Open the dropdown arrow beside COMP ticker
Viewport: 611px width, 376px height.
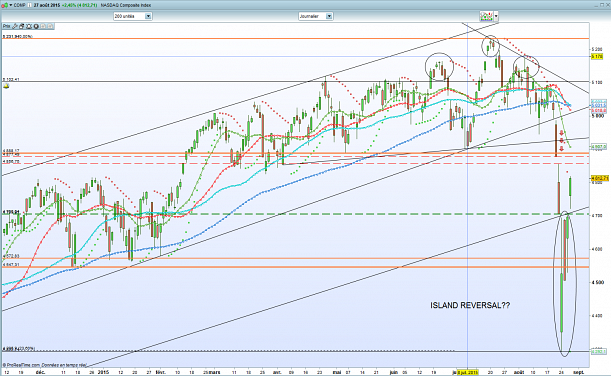pos(11,5)
